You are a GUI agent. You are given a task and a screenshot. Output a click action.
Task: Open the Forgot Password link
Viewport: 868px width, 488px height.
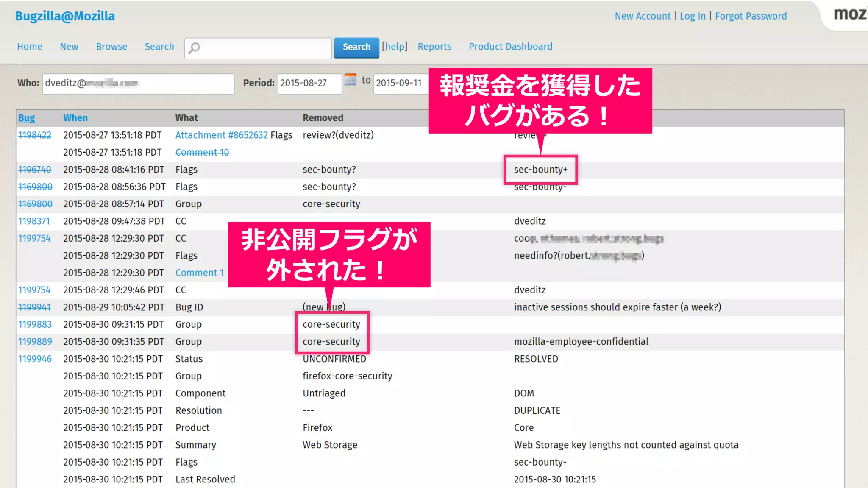point(751,16)
